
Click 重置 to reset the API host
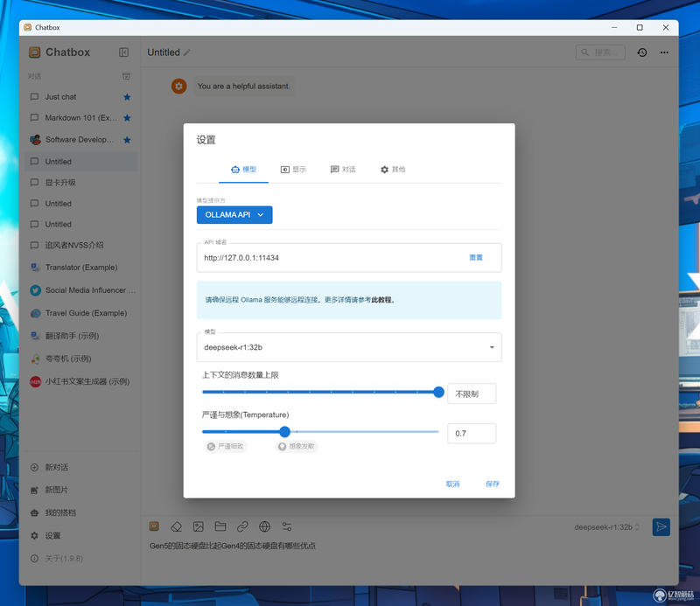click(x=476, y=257)
